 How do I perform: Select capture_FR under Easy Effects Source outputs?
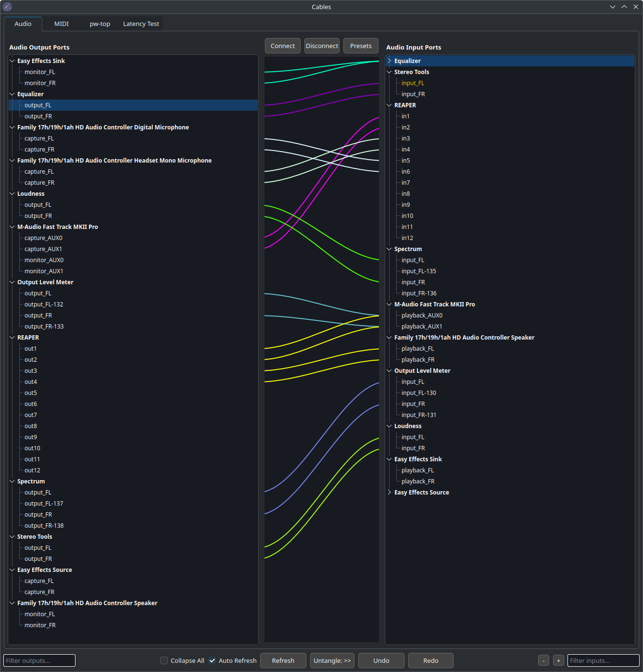pos(39,592)
